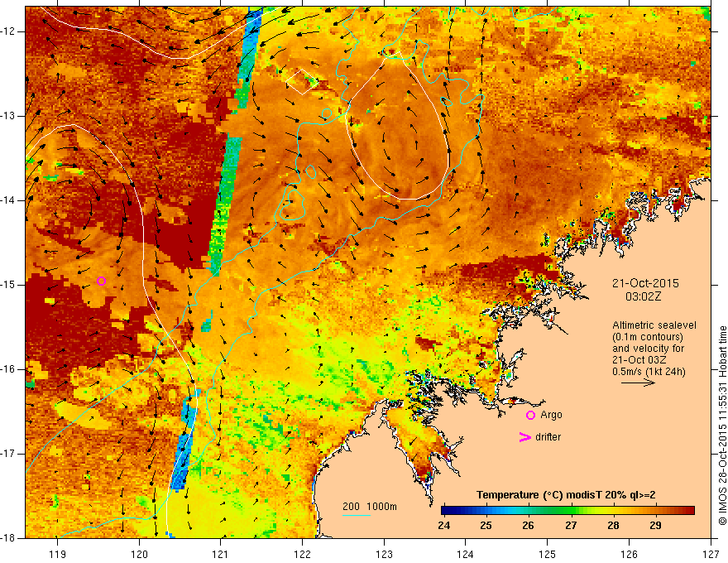Viewport: 728px width, 563px height.
Task: Click the color bar tick label '24'
Action: click(444, 526)
